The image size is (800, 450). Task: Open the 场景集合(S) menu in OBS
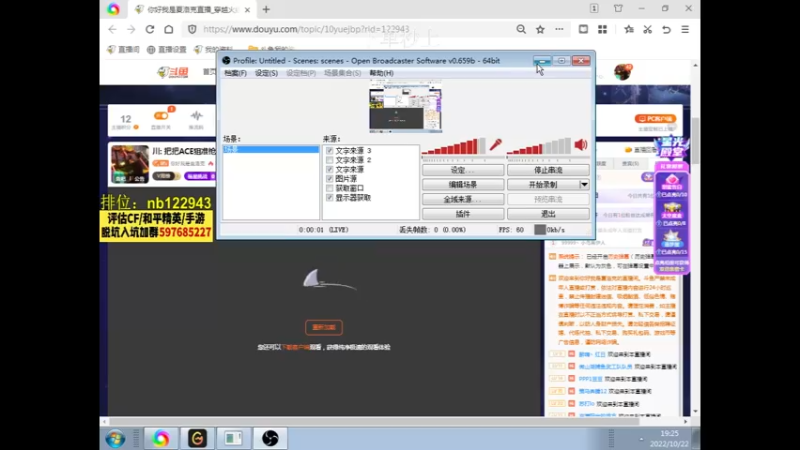pyautogui.click(x=342, y=73)
